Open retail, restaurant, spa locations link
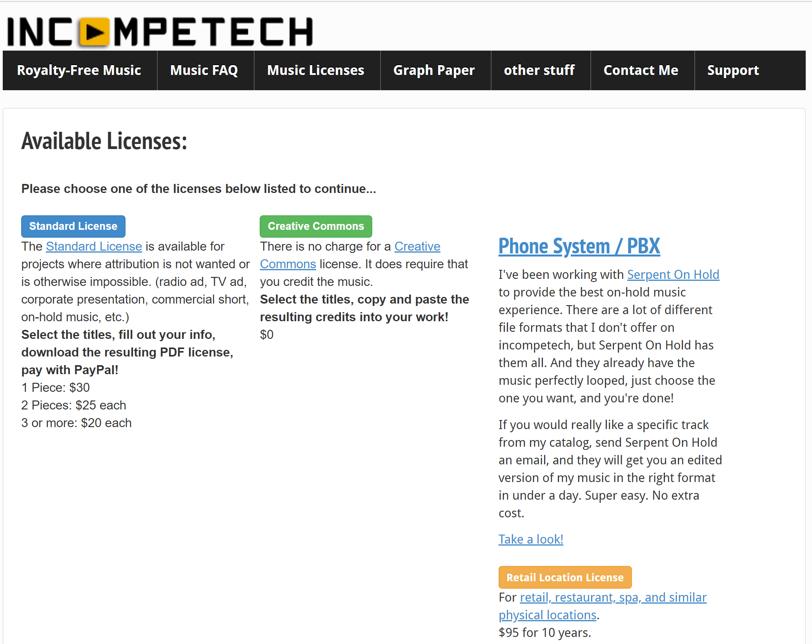 pyautogui.click(x=613, y=597)
